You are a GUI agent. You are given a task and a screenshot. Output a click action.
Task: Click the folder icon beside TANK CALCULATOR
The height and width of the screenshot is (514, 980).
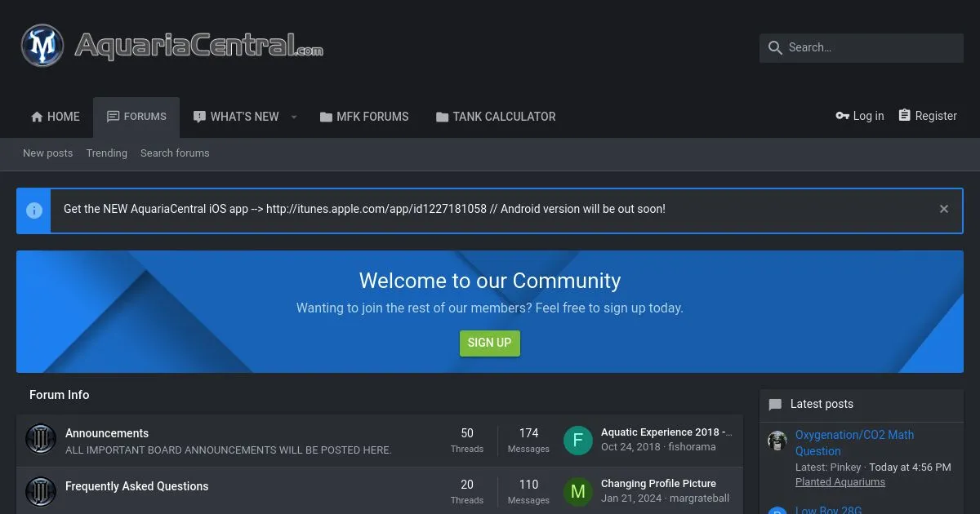(x=442, y=117)
